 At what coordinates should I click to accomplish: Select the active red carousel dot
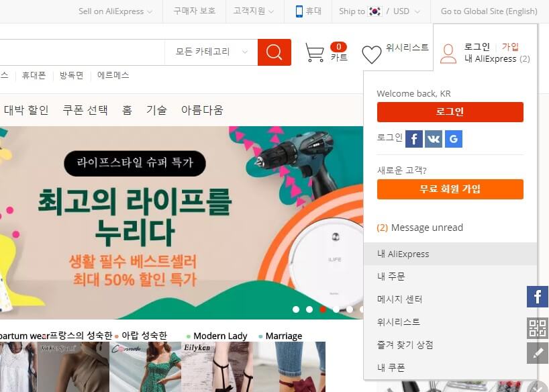323,309
